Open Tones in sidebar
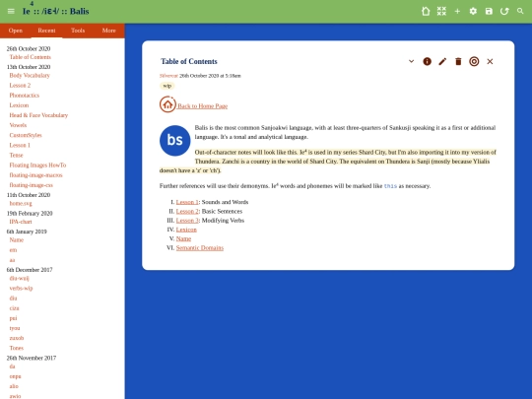 pyautogui.click(x=17, y=348)
